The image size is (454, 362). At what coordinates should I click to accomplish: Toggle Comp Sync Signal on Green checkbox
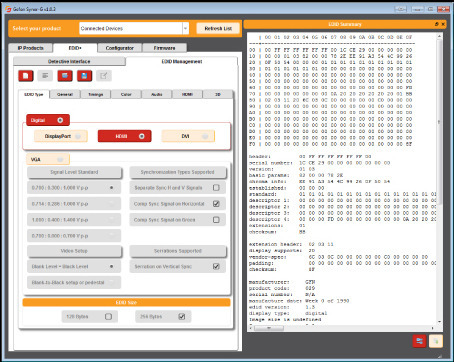(216, 220)
